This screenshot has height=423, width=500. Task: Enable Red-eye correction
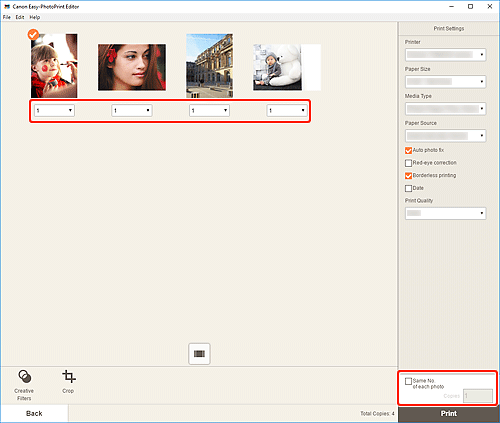pyautogui.click(x=408, y=163)
